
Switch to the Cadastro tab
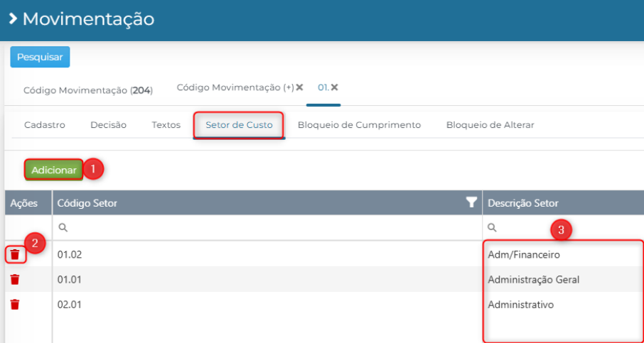(45, 125)
